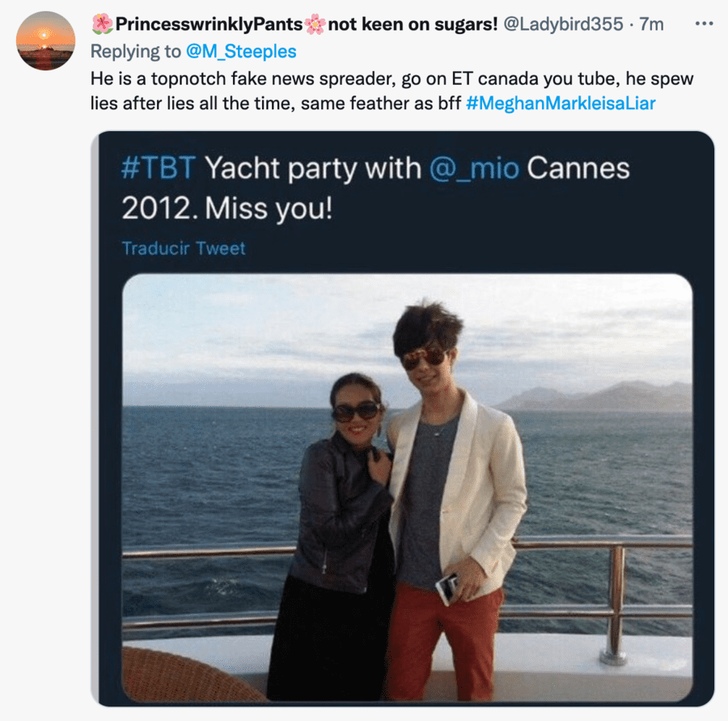Click the sunset profile avatar
Image resolution: width=728 pixels, height=721 pixels.
[x=45, y=40]
